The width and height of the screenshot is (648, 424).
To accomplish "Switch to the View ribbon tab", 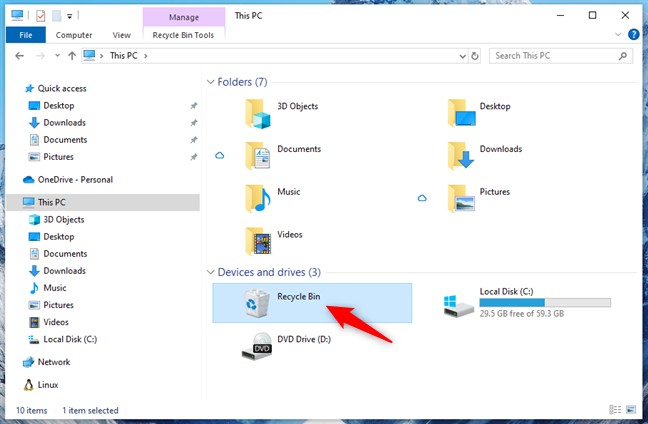I will click(122, 35).
